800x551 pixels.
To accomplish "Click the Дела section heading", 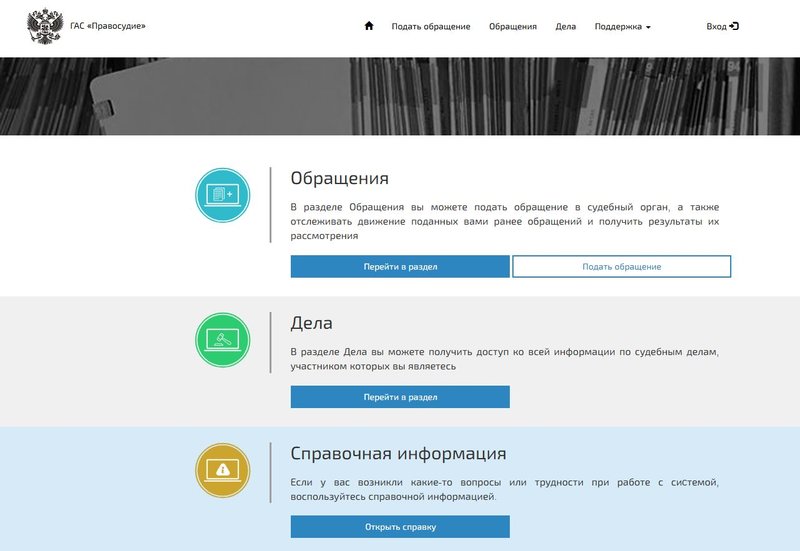I will coord(311,323).
